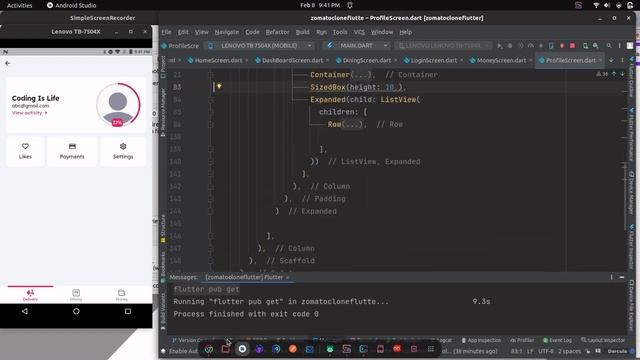Tap Android home circle navigation button

(76, 311)
